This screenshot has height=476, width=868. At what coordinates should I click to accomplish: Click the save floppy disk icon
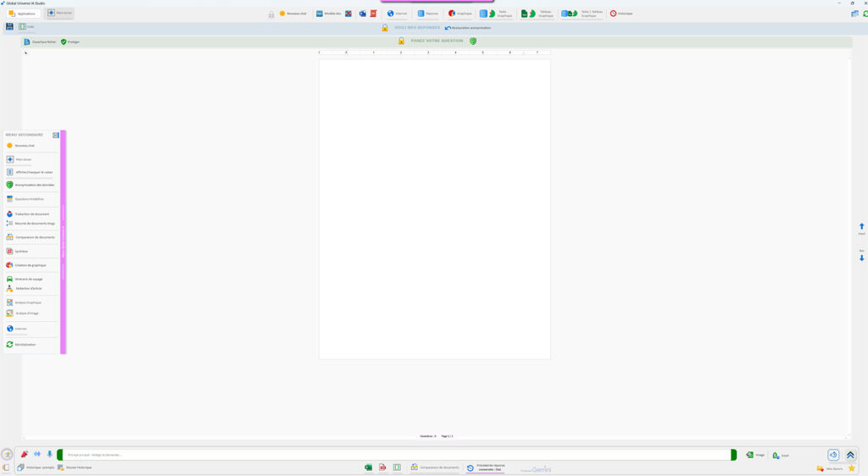pyautogui.click(x=9, y=26)
